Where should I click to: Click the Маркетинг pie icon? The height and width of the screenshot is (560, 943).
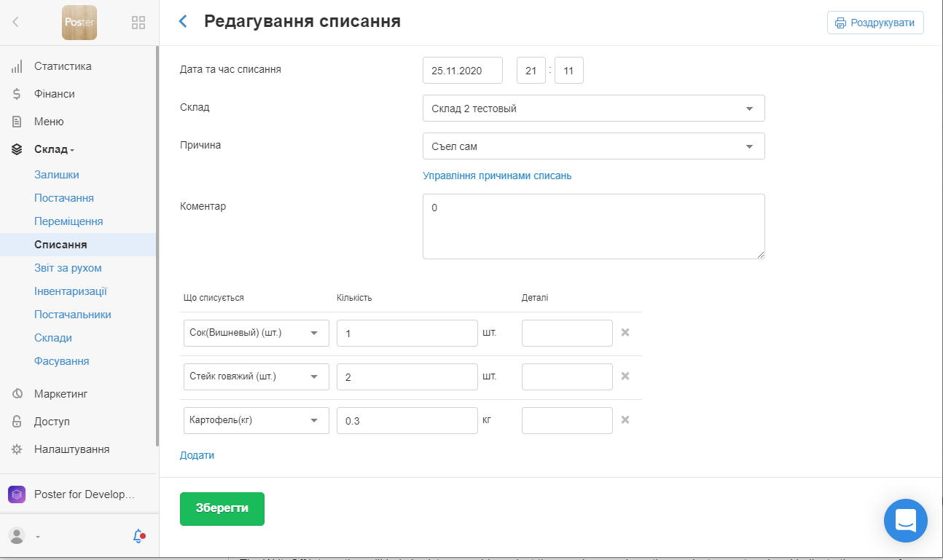16,394
